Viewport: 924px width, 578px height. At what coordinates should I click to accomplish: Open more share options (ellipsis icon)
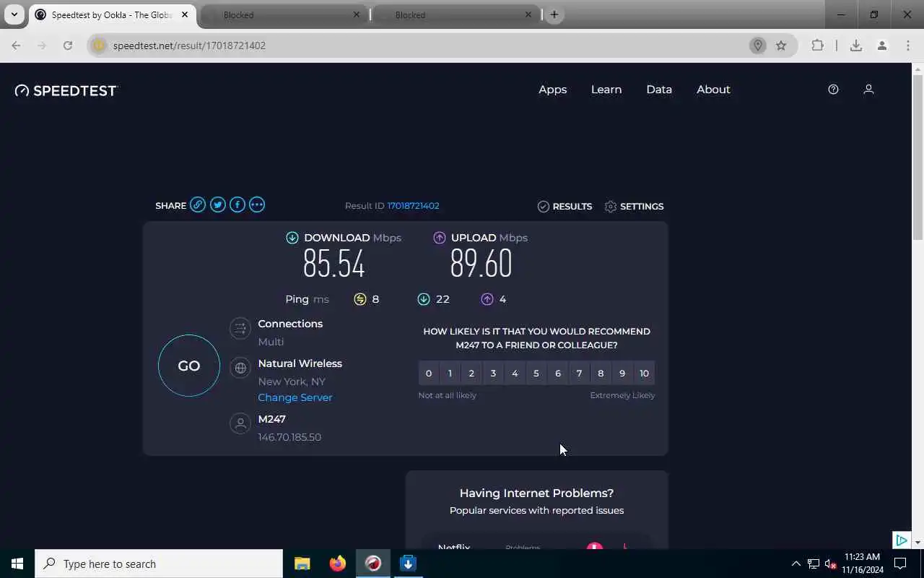coord(256,205)
